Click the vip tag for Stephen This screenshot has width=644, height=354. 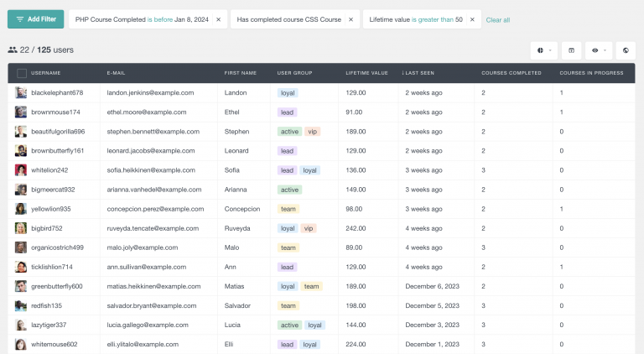(x=313, y=132)
